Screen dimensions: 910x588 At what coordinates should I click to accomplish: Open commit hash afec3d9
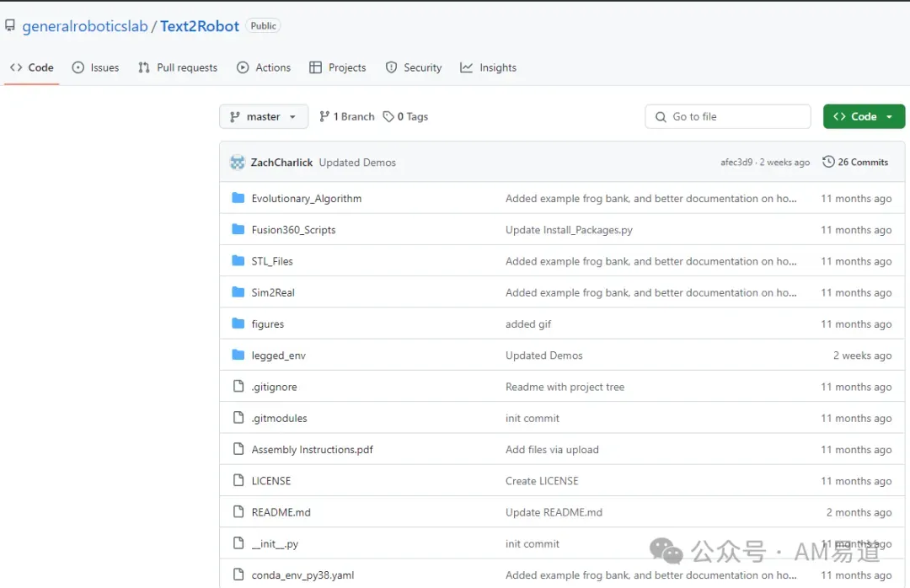click(x=736, y=163)
